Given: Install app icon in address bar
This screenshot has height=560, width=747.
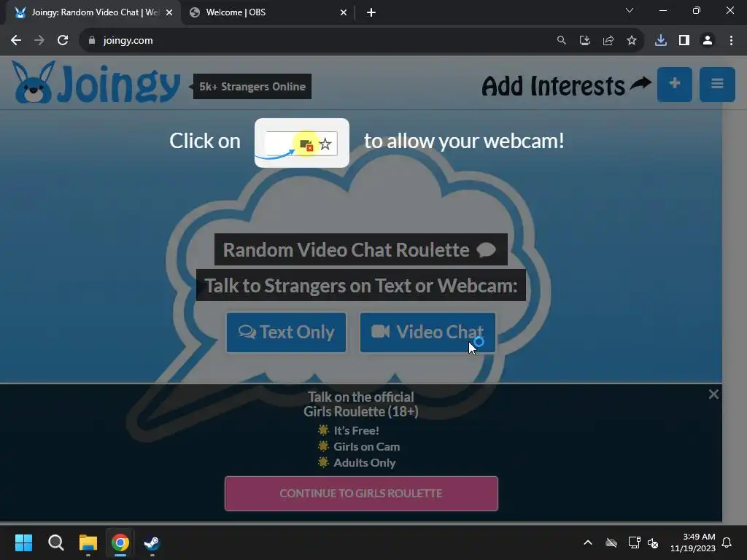Looking at the screenshot, I should [x=584, y=41].
